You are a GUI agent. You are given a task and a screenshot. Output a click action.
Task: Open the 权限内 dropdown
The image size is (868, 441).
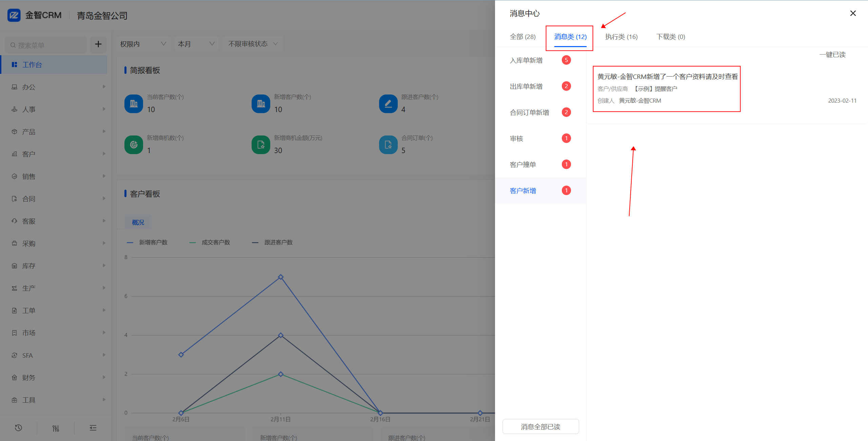click(142, 44)
